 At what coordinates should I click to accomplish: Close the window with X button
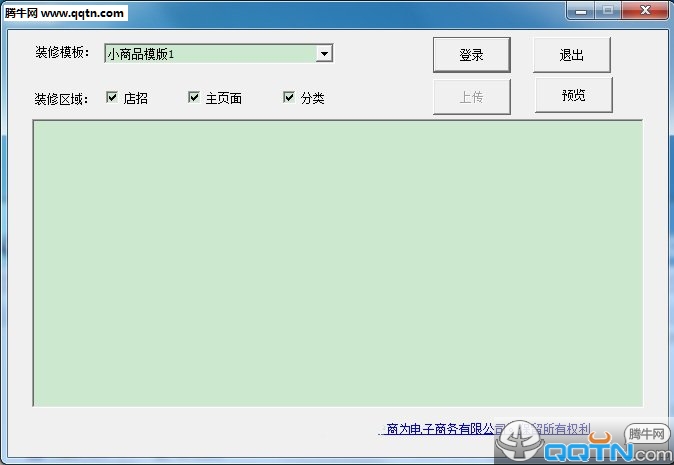[645, 10]
